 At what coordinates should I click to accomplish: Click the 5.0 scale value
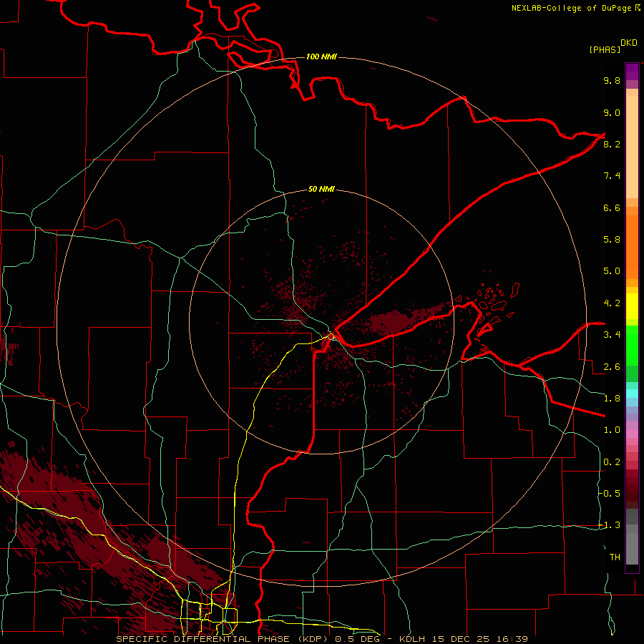pyautogui.click(x=612, y=271)
